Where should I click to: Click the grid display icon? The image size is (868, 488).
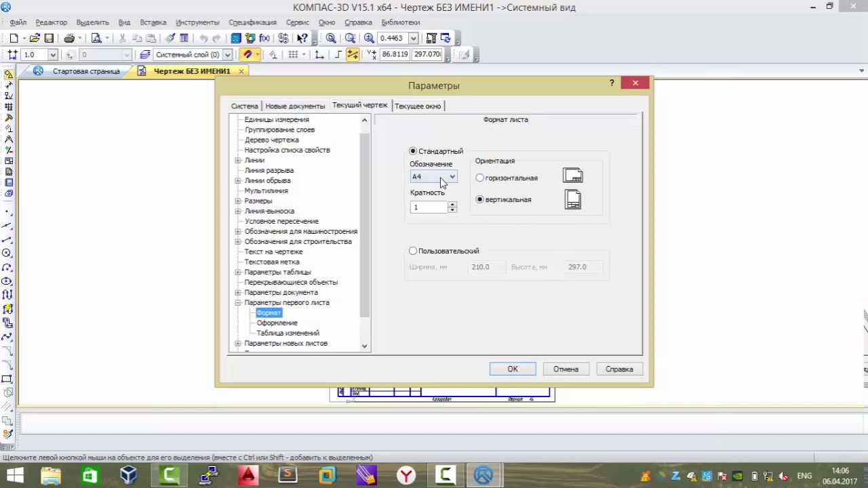tap(294, 55)
